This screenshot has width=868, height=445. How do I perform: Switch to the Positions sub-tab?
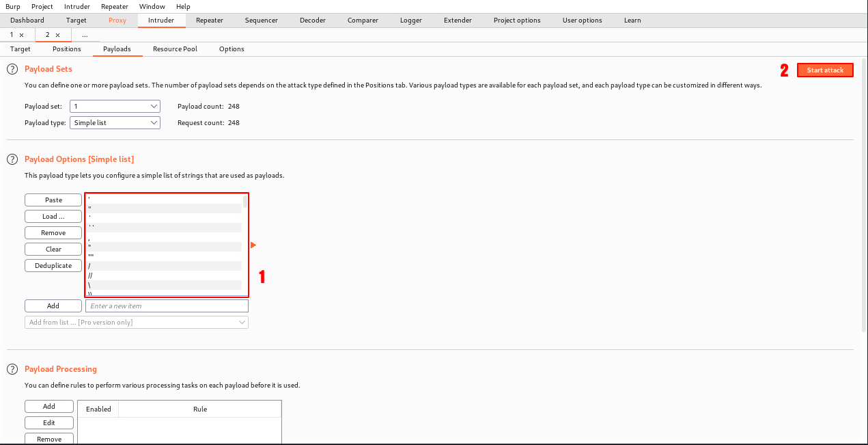coord(67,49)
